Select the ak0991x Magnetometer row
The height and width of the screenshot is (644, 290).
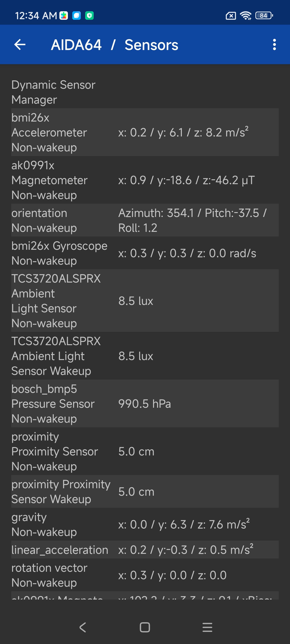click(145, 180)
